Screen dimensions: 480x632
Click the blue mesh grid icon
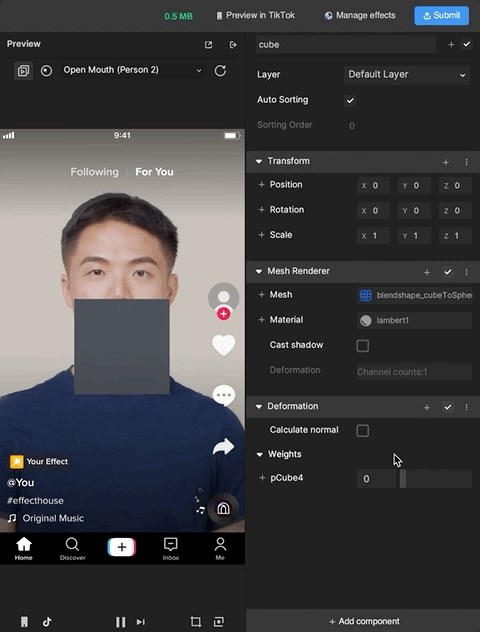(x=366, y=295)
